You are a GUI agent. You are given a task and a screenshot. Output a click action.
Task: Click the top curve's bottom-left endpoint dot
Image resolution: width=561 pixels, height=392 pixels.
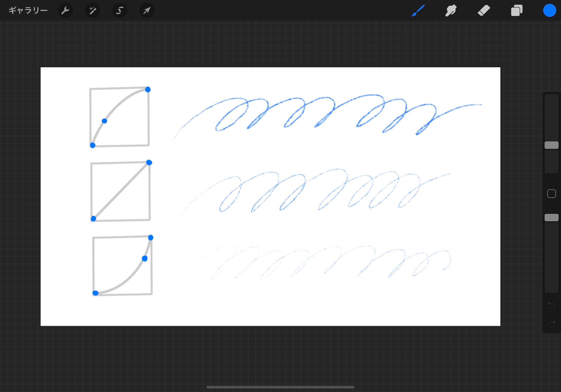pos(93,145)
